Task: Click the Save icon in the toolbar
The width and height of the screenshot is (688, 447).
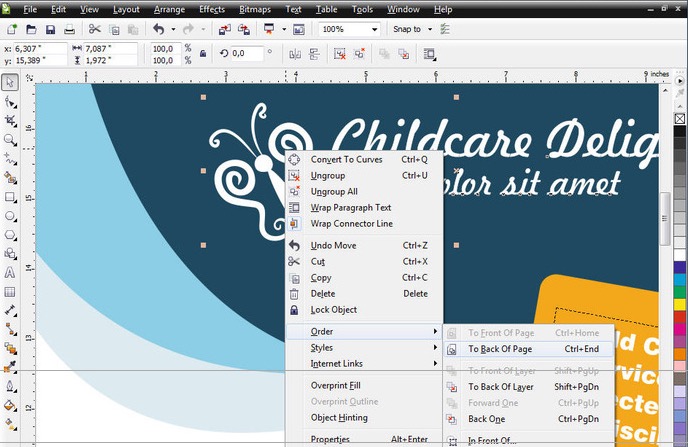Action: tap(50, 30)
